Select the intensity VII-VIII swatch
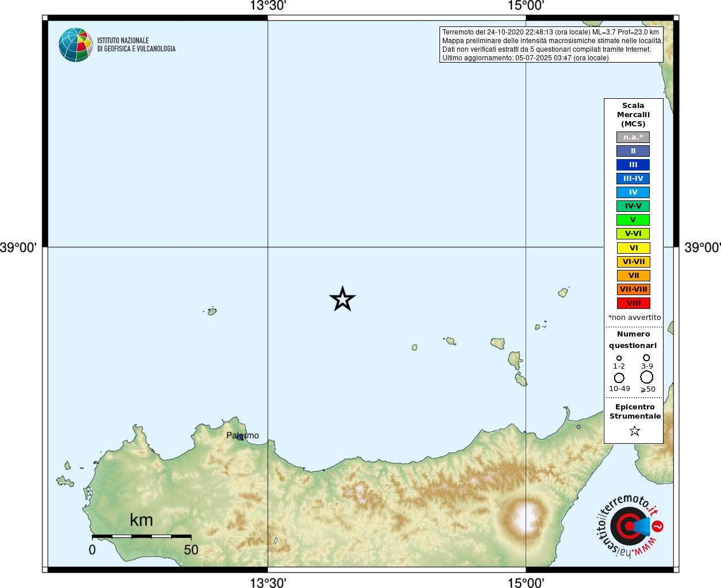 pos(633,289)
